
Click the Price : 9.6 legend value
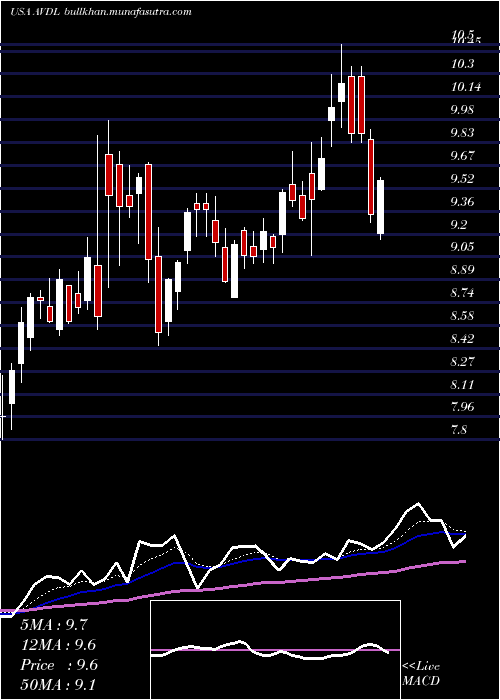tap(59, 665)
